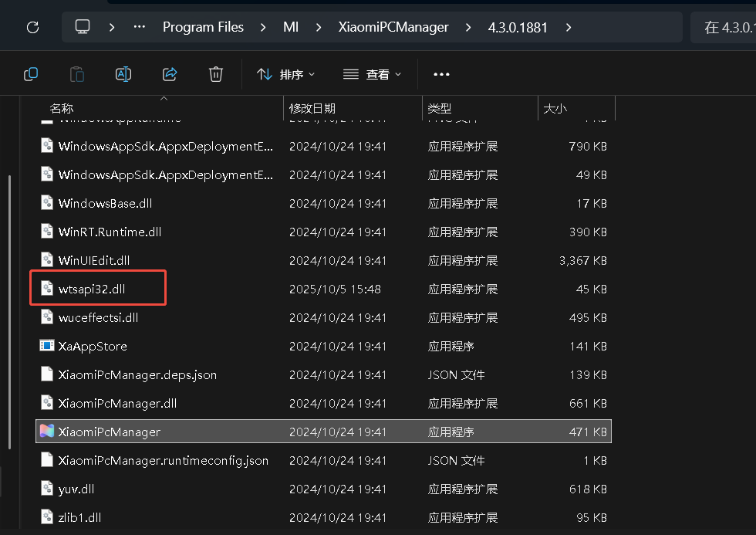Select the XiaomiPcManager application name

click(x=109, y=432)
